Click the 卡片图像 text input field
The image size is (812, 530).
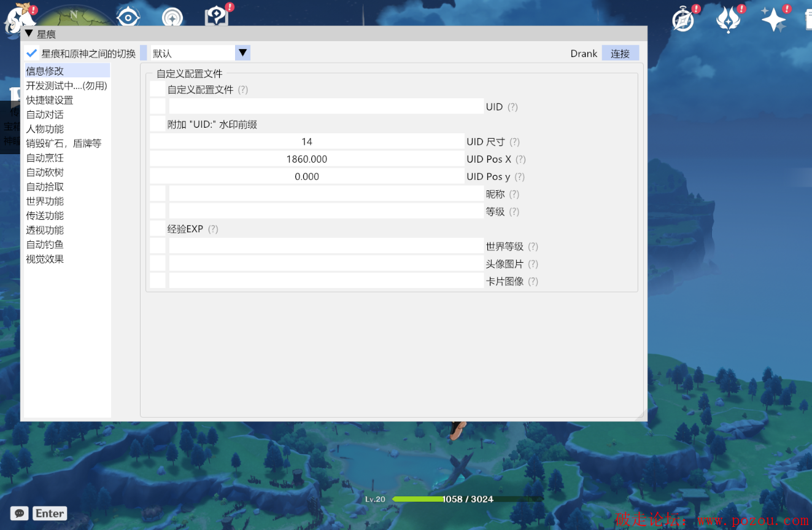point(327,281)
